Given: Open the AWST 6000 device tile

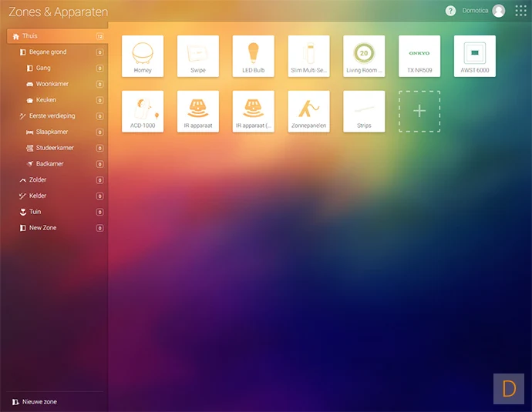Looking at the screenshot, I should click(x=475, y=56).
